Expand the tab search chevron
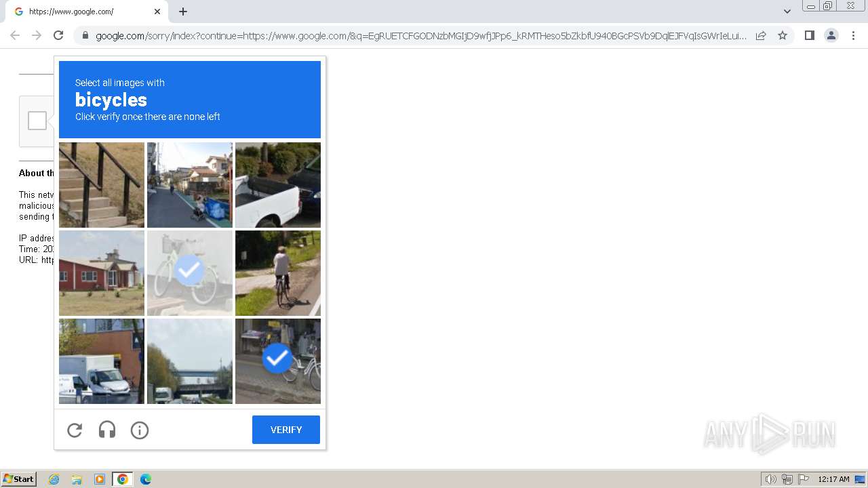Viewport: 868px width, 488px height. [787, 12]
